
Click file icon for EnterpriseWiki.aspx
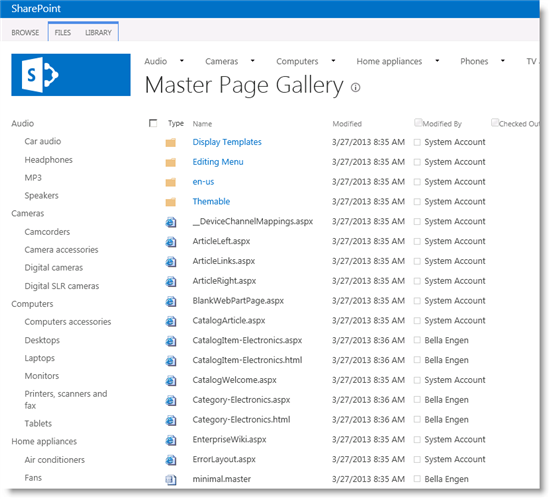[x=171, y=440]
